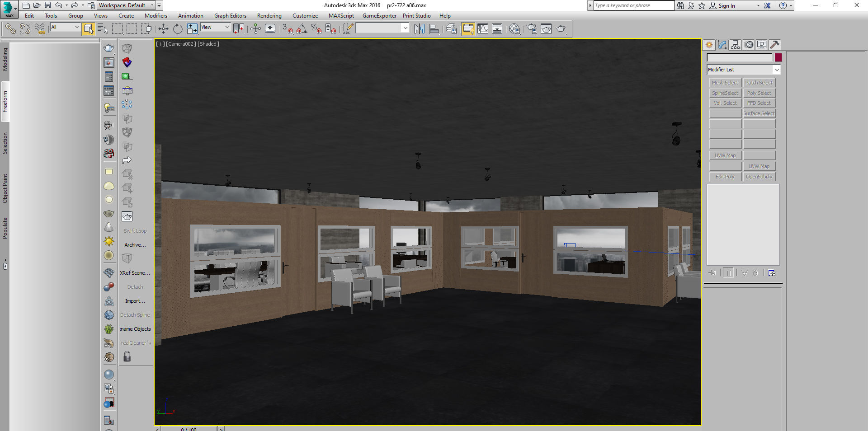Open the MAX application menu button
Viewport: 868px width, 431px height.
click(8, 8)
